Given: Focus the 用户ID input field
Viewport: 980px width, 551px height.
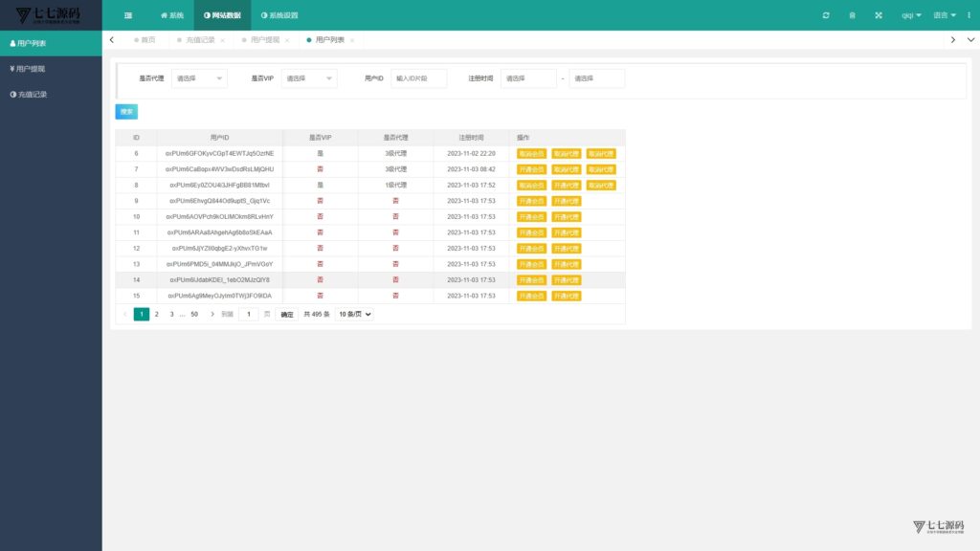Looking at the screenshot, I should click(x=419, y=78).
